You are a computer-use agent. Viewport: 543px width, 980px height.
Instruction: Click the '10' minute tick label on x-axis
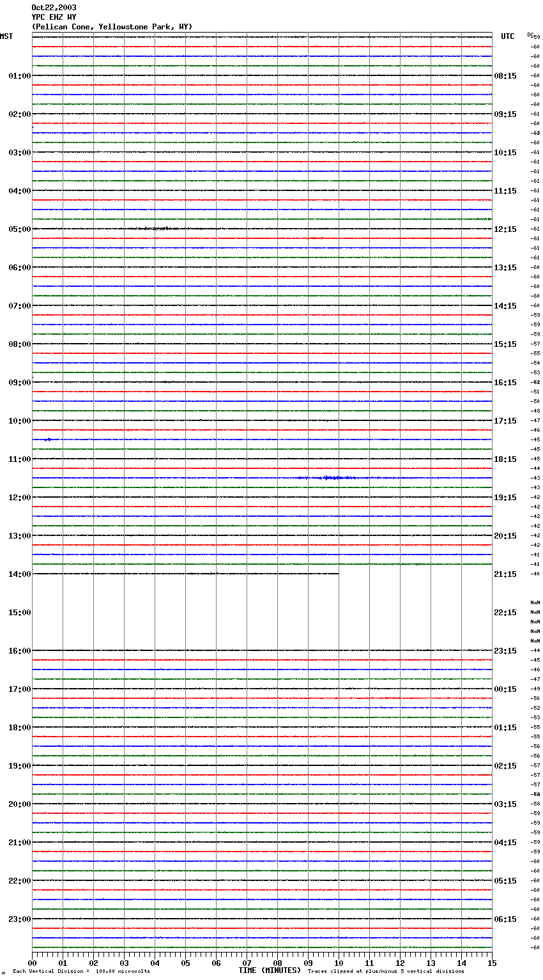(x=339, y=963)
